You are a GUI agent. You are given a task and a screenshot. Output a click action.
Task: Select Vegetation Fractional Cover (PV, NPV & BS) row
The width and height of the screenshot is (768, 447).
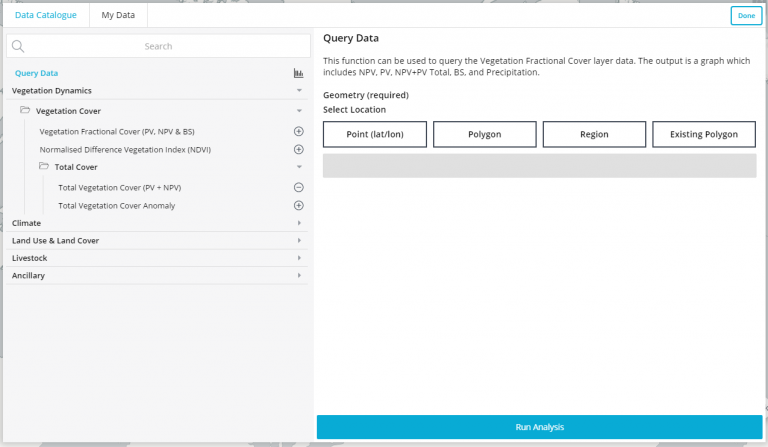click(x=117, y=132)
